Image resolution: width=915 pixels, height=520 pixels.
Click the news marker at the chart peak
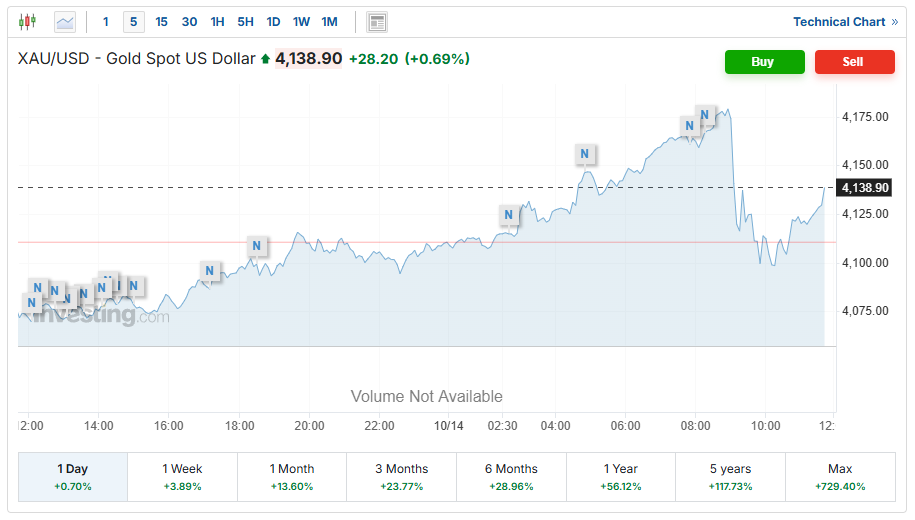click(705, 115)
